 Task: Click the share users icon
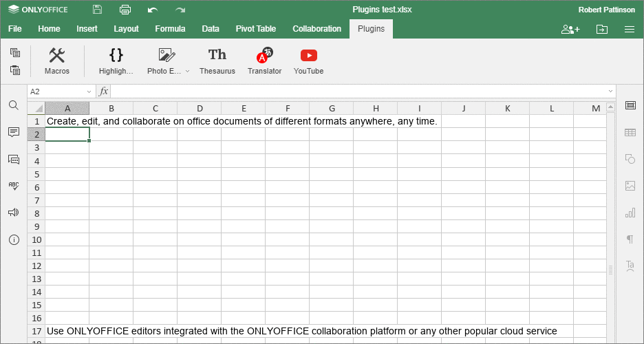coord(570,29)
